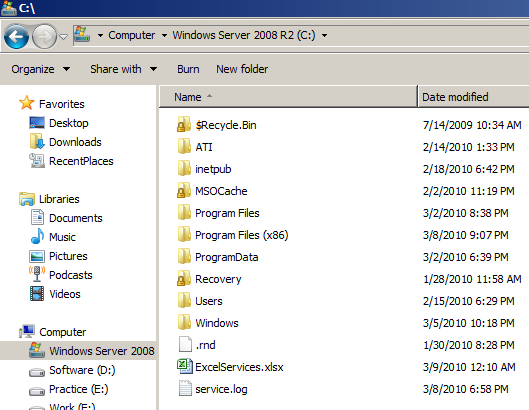Screen dimensions: 529x410
Task: Click the file name service.log
Action: [221, 389]
